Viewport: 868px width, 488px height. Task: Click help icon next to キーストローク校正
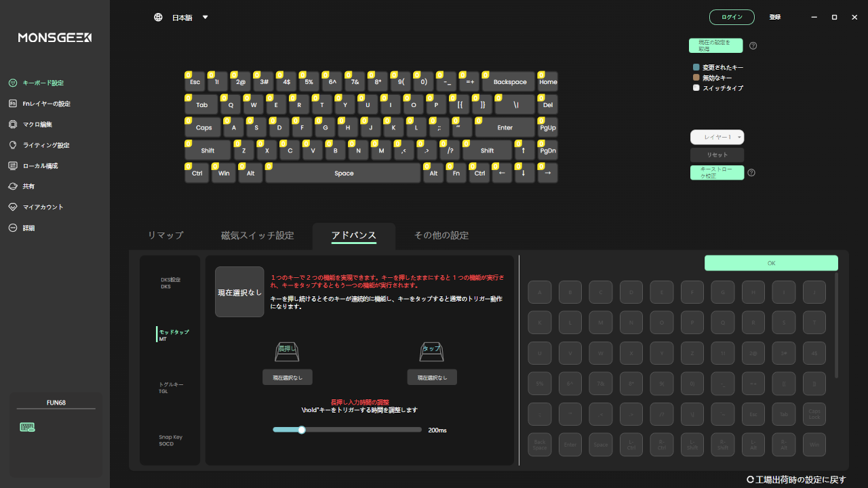pyautogui.click(x=751, y=173)
